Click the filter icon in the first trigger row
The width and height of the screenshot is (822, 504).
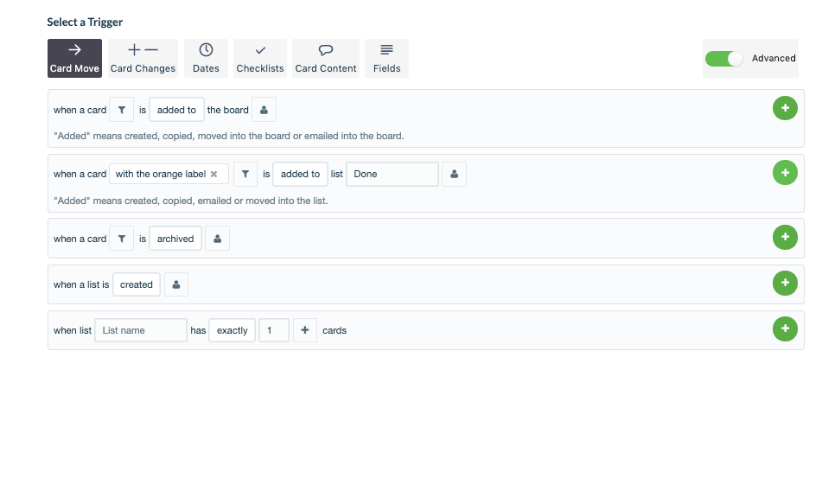121,109
